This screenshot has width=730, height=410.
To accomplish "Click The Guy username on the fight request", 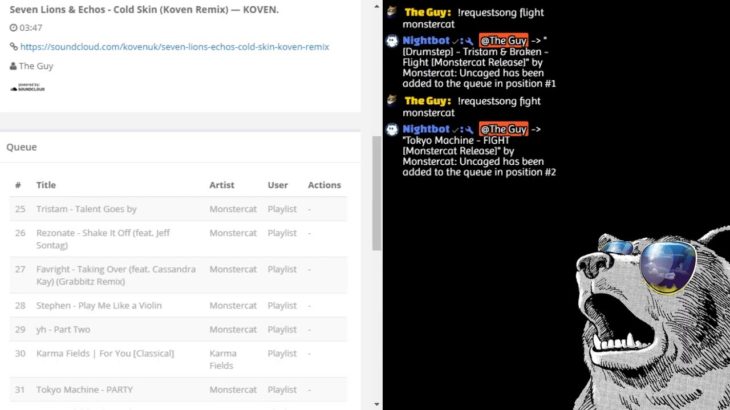I will coord(427,101).
